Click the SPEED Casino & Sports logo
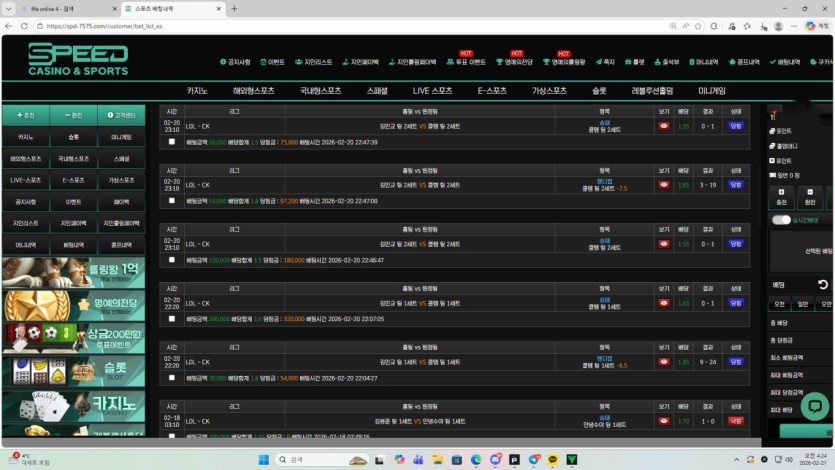Screen dimensions: 835x470 tap(78, 59)
